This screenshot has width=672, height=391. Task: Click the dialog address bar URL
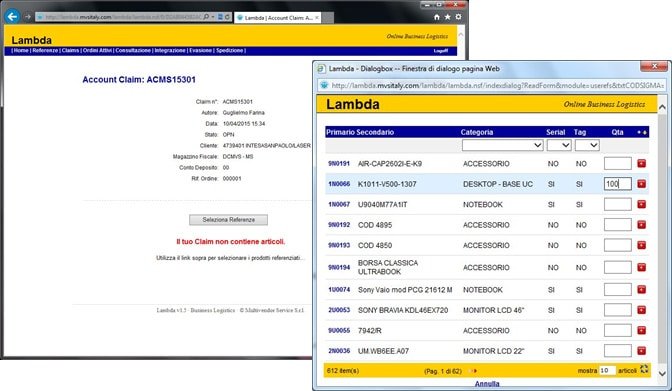pyautogui.click(x=497, y=85)
